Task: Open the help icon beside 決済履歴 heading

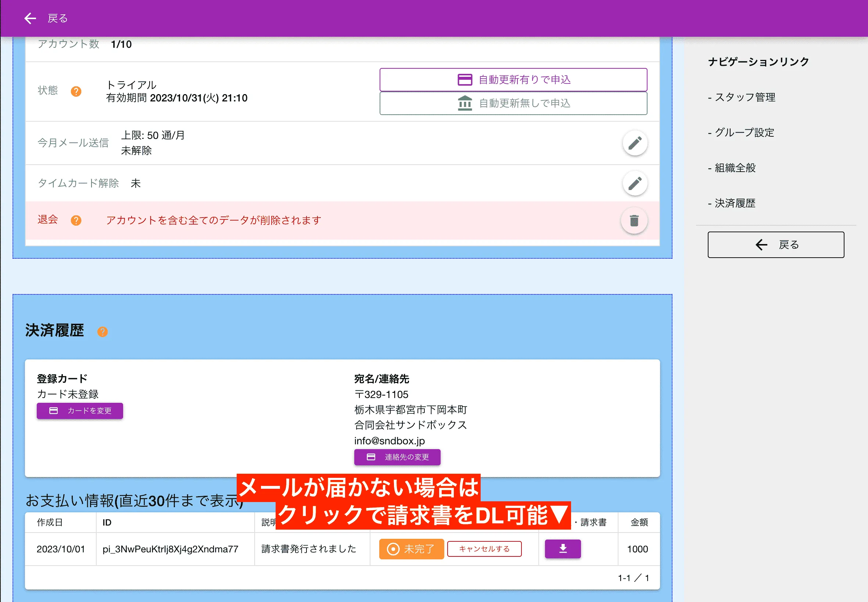Action: [103, 332]
